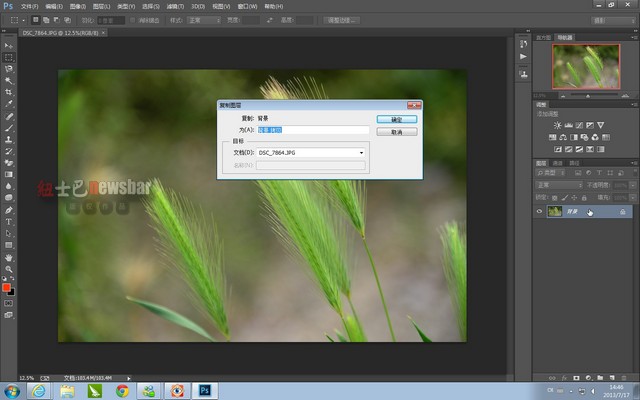The image size is (640, 400).
Task: Click the 取消 button in duplicate dialog
Action: [x=397, y=131]
